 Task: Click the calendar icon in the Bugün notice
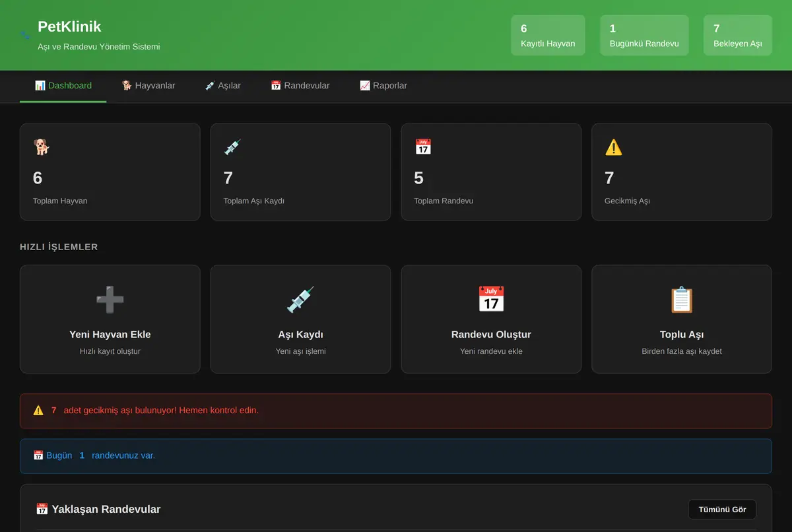(38, 455)
